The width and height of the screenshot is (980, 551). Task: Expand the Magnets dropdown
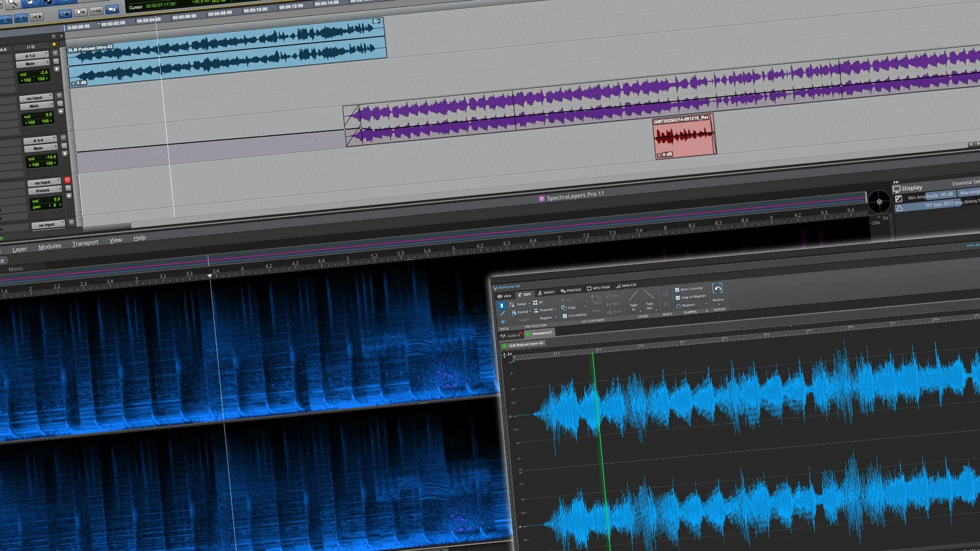pyautogui.click(x=706, y=305)
